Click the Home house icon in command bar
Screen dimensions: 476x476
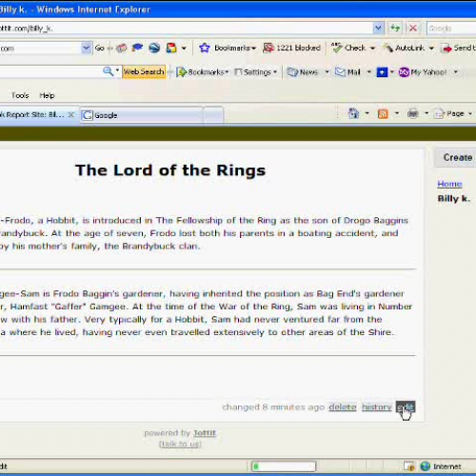coord(353,113)
